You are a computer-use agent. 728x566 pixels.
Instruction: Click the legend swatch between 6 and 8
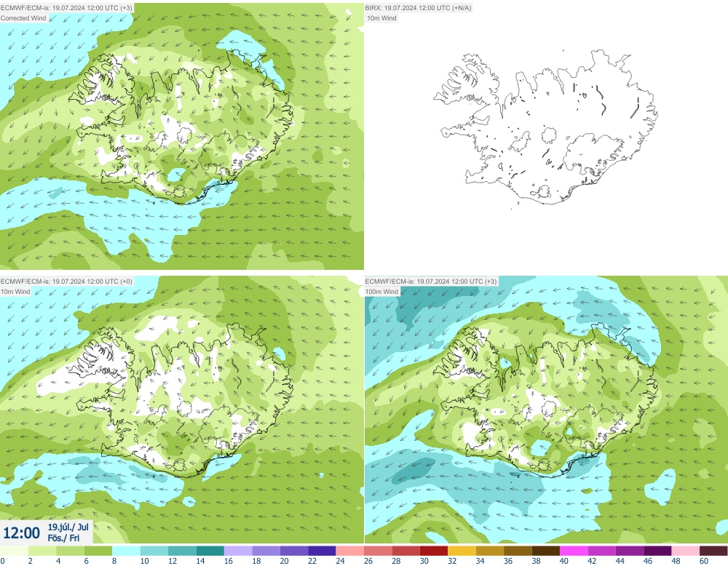click(x=98, y=551)
